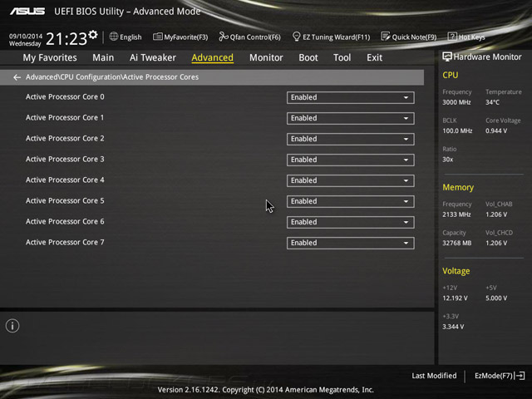The height and width of the screenshot is (399, 532).
Task: Open Quick Note(F9)
Action: (x=409, y=37)
